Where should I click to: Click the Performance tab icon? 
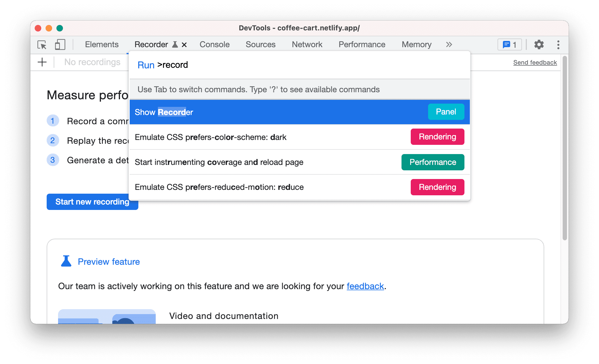(x=362, y=44)
